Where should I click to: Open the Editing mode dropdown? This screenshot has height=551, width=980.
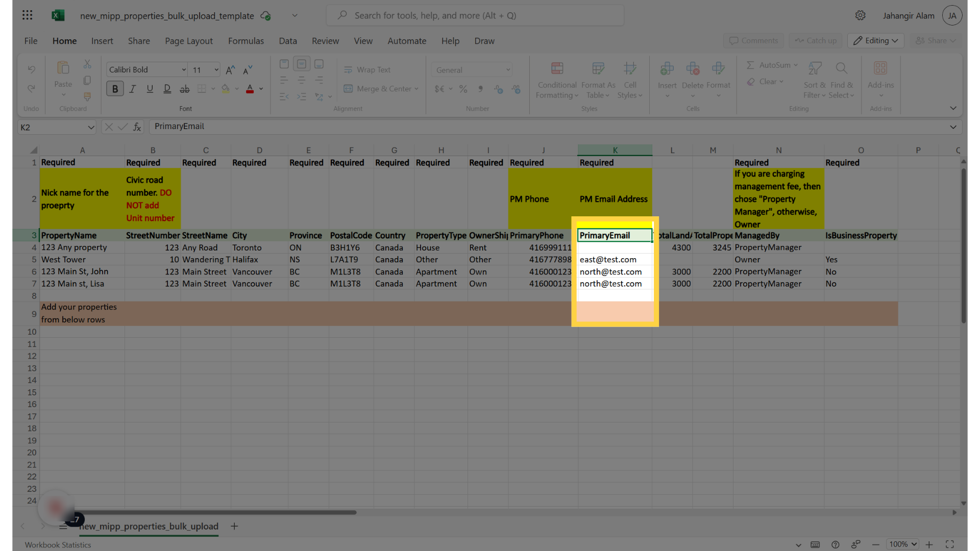point(876,40)
